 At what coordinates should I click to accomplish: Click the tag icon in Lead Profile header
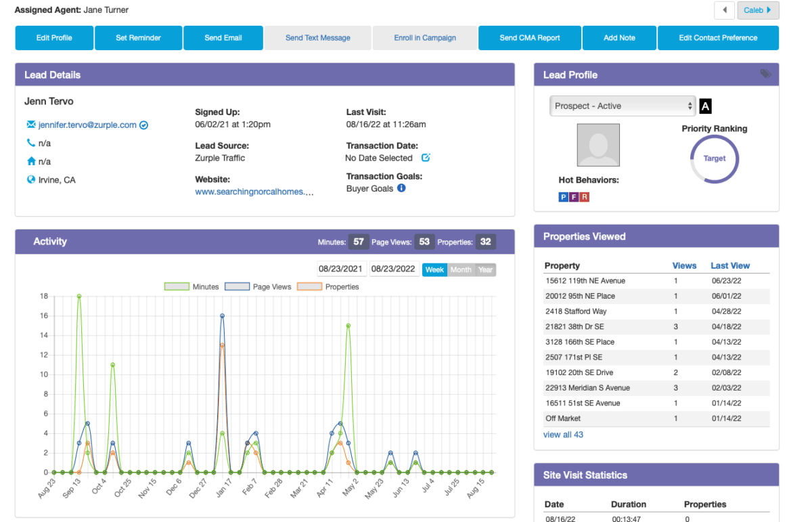(x=765, y=74)
